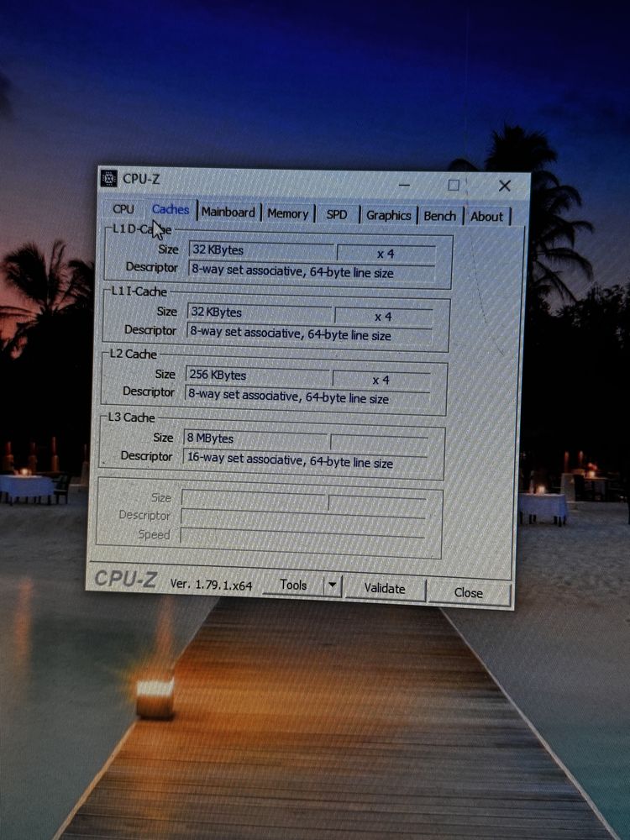Click the L2 Cache x 4 field
This screenshot has height=840, width=630.
tap(381, 380)
